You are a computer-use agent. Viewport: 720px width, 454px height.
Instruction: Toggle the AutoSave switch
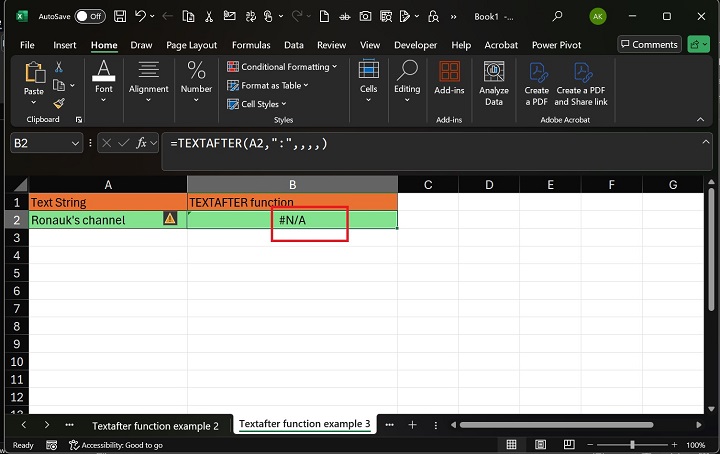[x=89, y=16]
